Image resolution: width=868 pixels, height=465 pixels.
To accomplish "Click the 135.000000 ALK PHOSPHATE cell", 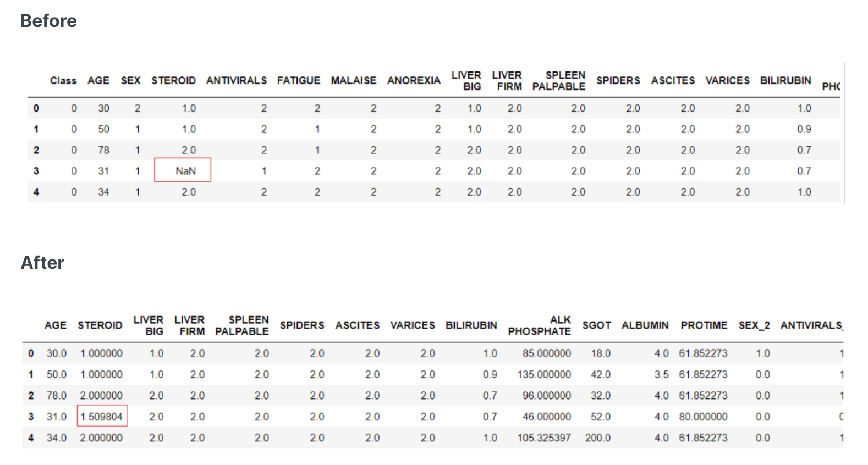I will coord(543,374).
